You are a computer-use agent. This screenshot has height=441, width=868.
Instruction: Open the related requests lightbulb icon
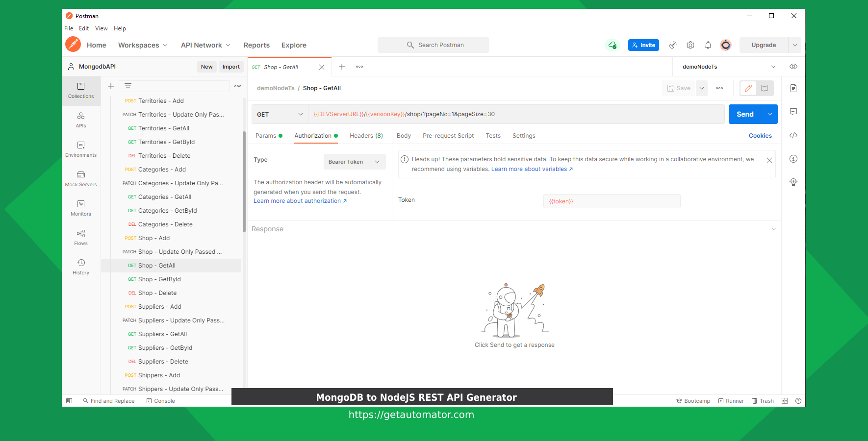coord(793,182)
